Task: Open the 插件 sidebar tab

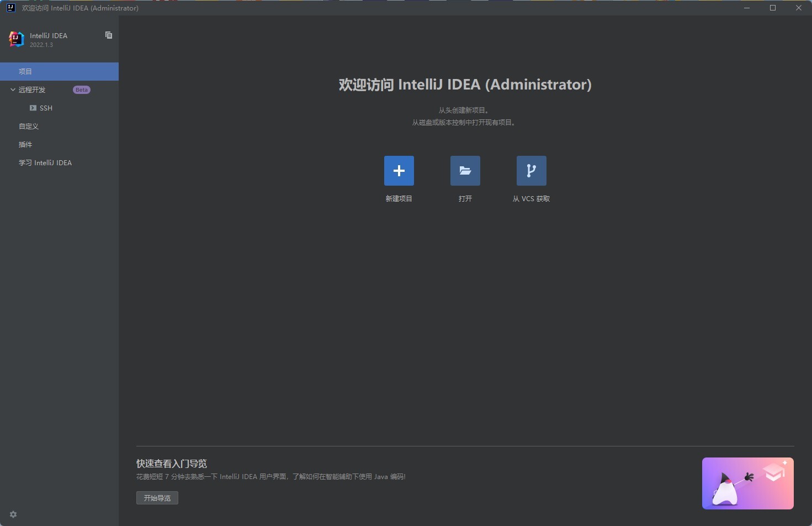Action: click(x=59, y=144)
